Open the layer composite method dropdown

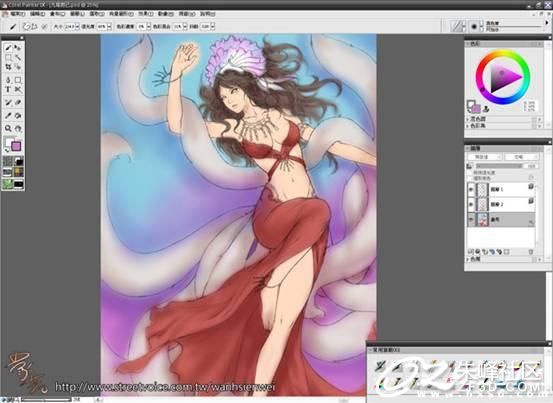485,157
